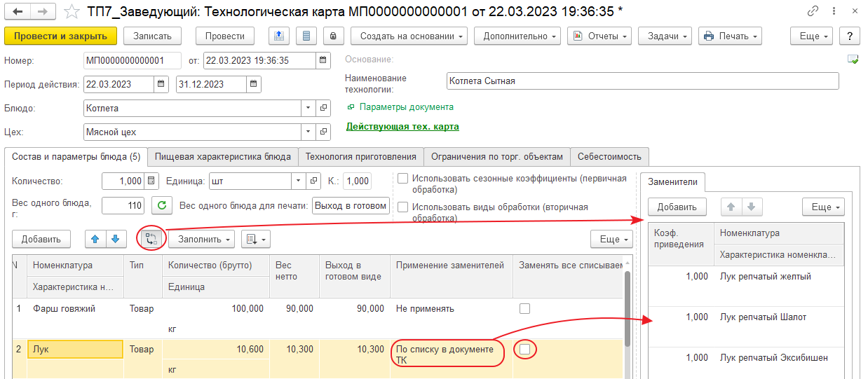The image size is (868, 379).
Task: Click the К. coefficient field 1,000
Action: 358,181
